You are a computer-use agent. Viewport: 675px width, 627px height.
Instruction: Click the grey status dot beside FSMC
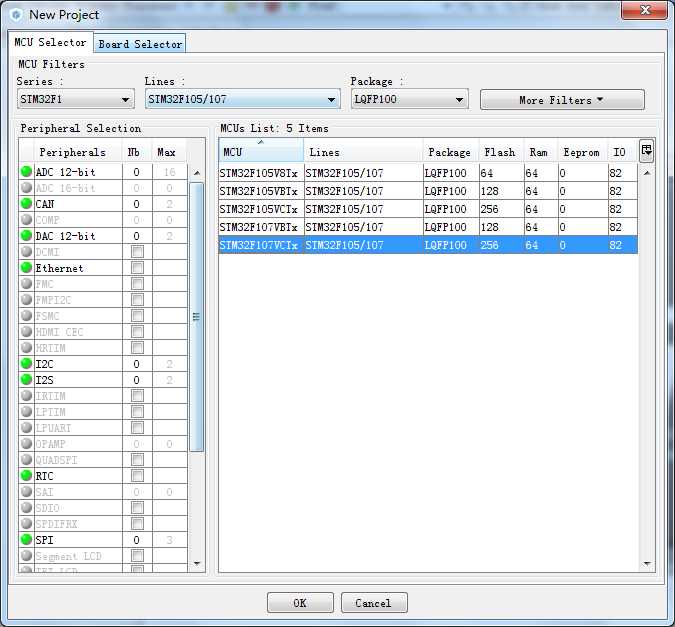point(26,315)
